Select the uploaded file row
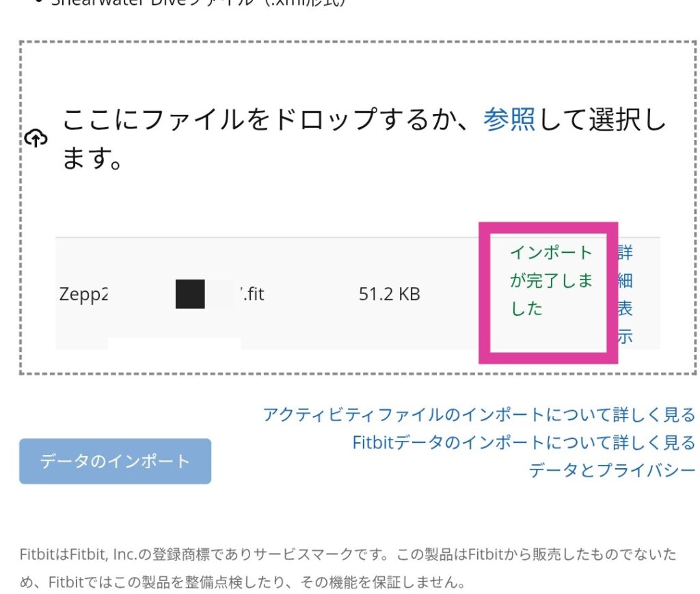Screen dimensions: 700x594 [358, 294]
